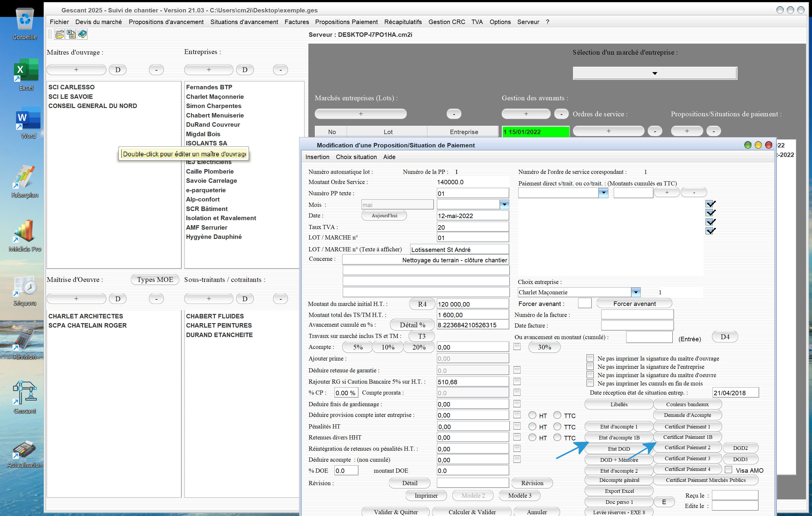Open the Séquora desktop shortcut

pos(25,290)
